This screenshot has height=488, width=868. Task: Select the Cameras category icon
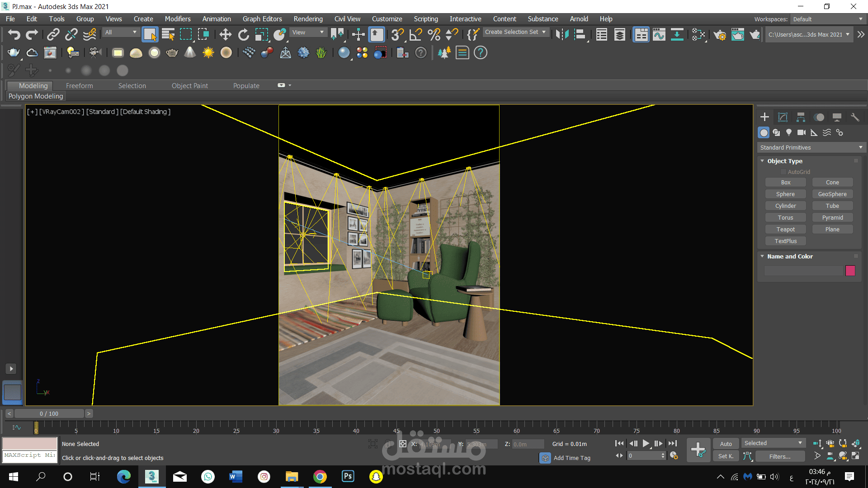pyautogui.click(x=802, y=132)
